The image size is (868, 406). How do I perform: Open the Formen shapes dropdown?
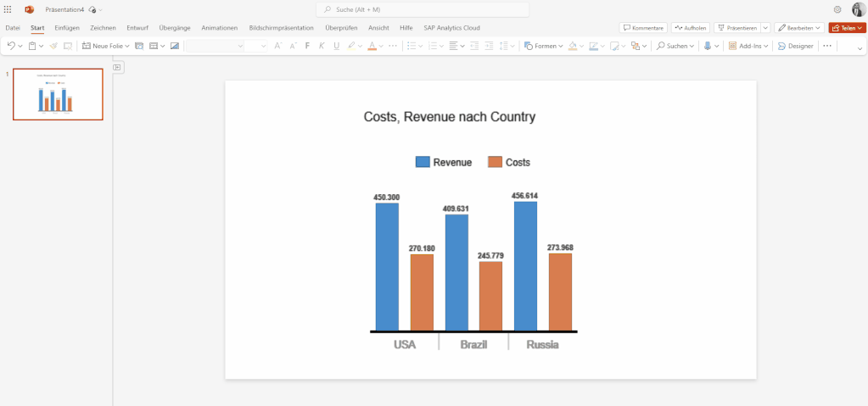[544, 46]
